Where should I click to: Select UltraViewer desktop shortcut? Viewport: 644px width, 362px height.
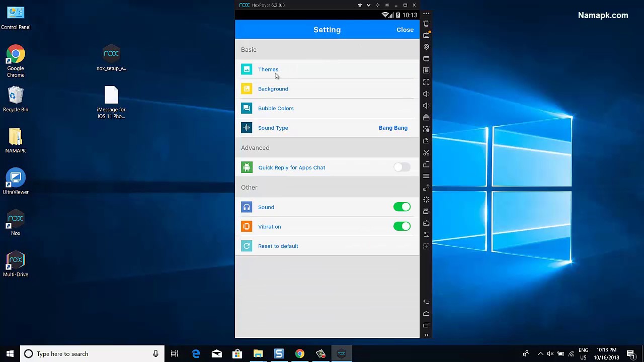tap(16, 182)
